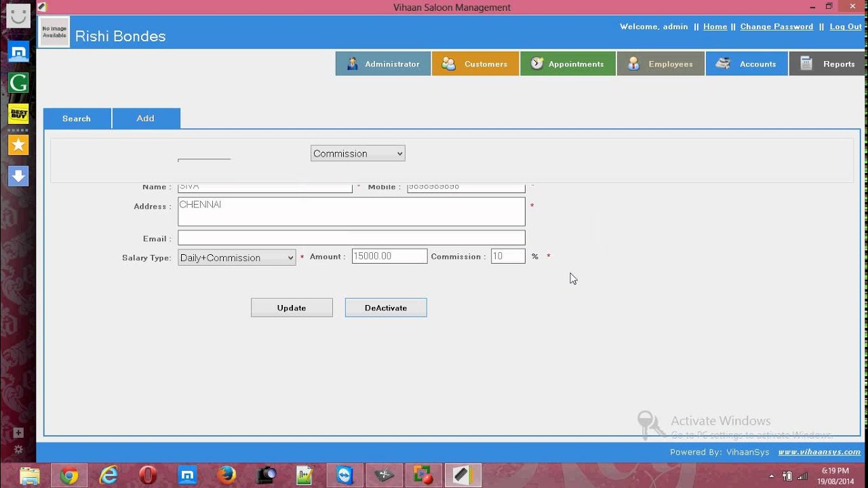The height and width of the screenshot is (488, 868).
Task: Click into the Email field
Action: coord(351,238)
